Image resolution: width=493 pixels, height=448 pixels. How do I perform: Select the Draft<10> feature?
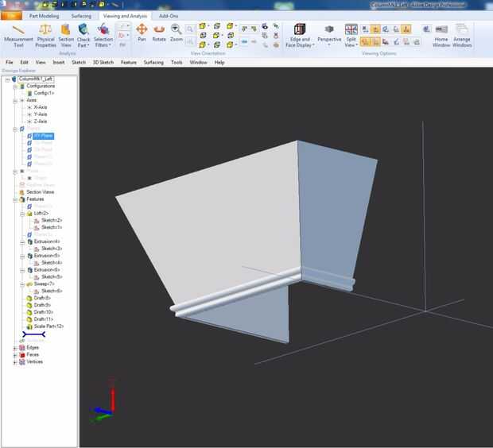(x=44, y=312)
